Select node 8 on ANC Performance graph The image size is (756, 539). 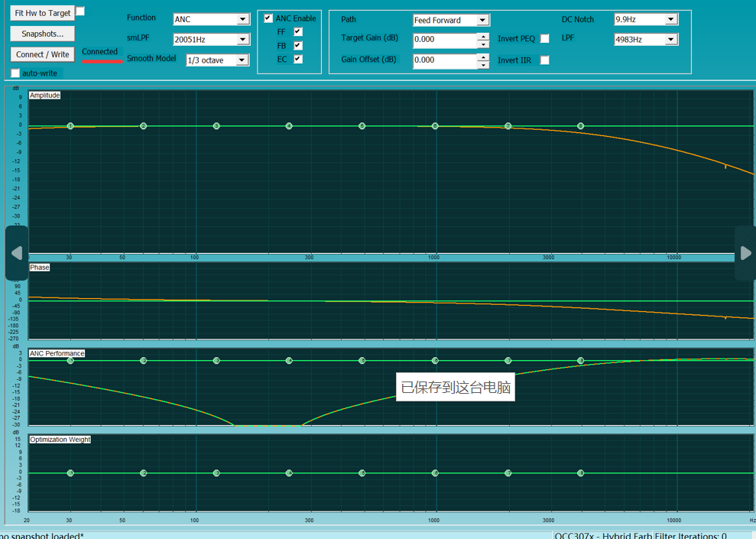[x=580, y=361]
